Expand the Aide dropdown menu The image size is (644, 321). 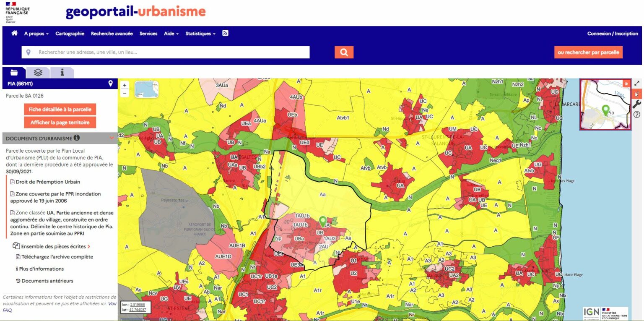tap(170, 33)
